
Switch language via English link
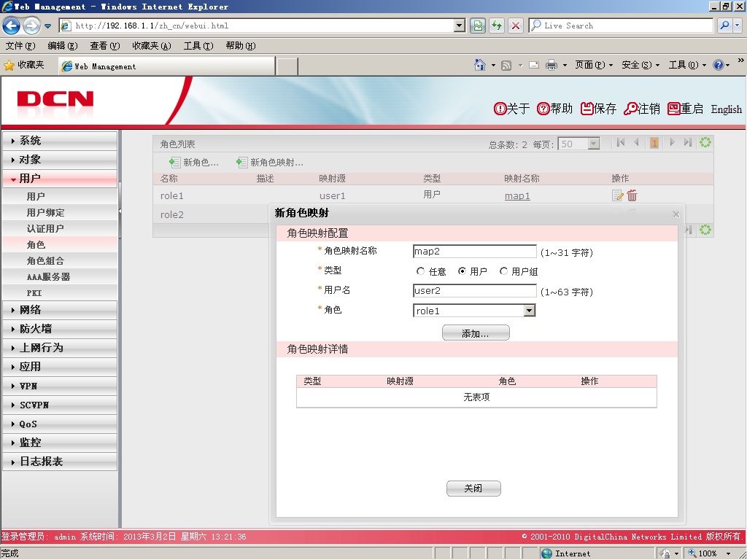pyautogui.click(x=726, y=109)
